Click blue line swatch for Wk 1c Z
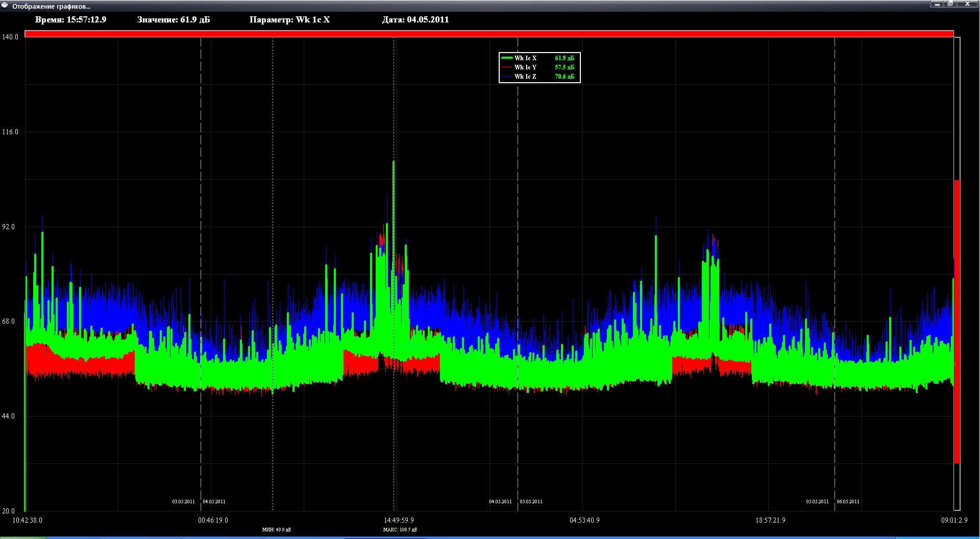Viewport: 980px width, 539px height. click(507, 77)
